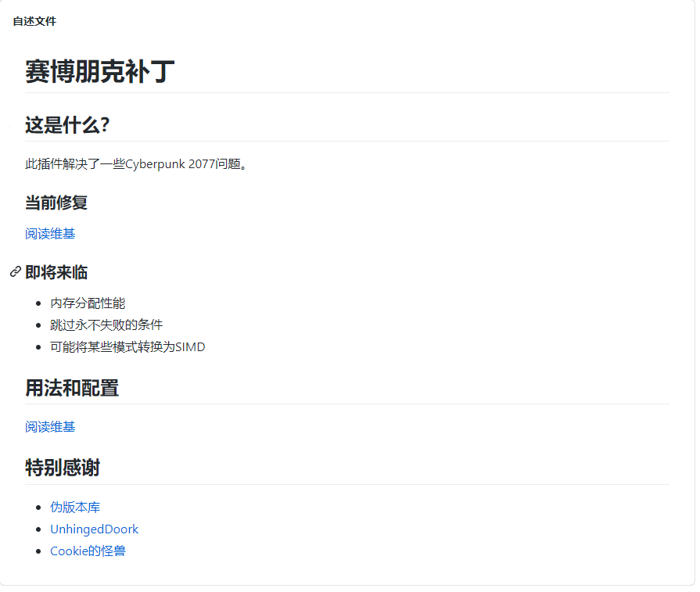Image resolution: width=700 pixels, height=592 pixels.
Task: Click the bullet before Cookie的怪兽
Action: coord(39,551)
